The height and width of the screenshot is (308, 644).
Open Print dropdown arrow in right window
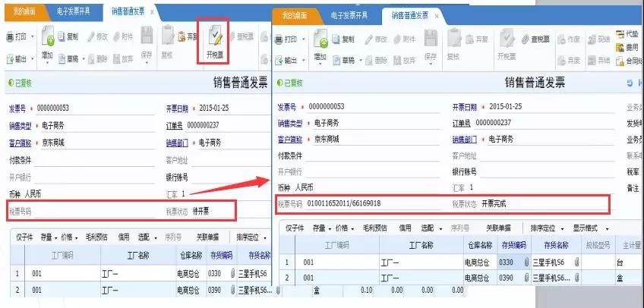point(303,39)
